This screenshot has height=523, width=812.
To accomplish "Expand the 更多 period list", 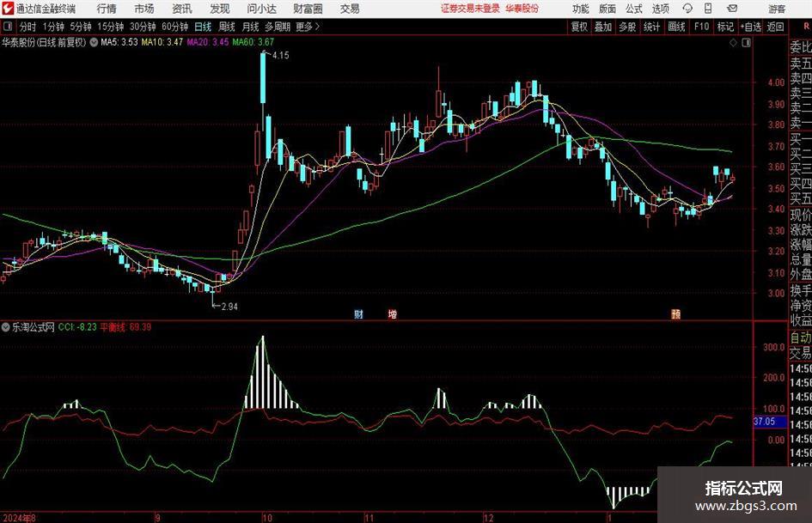I will [308, 27].
